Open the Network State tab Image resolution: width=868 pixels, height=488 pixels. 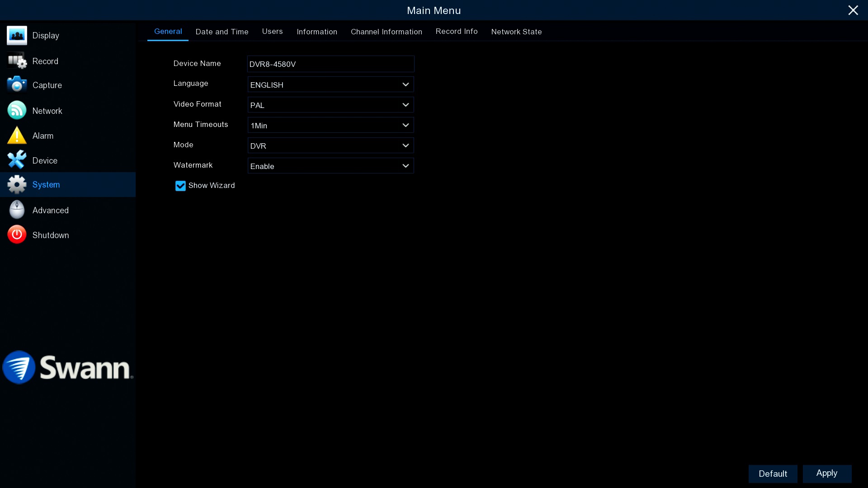pyautogui.click(x=516, y=32)
